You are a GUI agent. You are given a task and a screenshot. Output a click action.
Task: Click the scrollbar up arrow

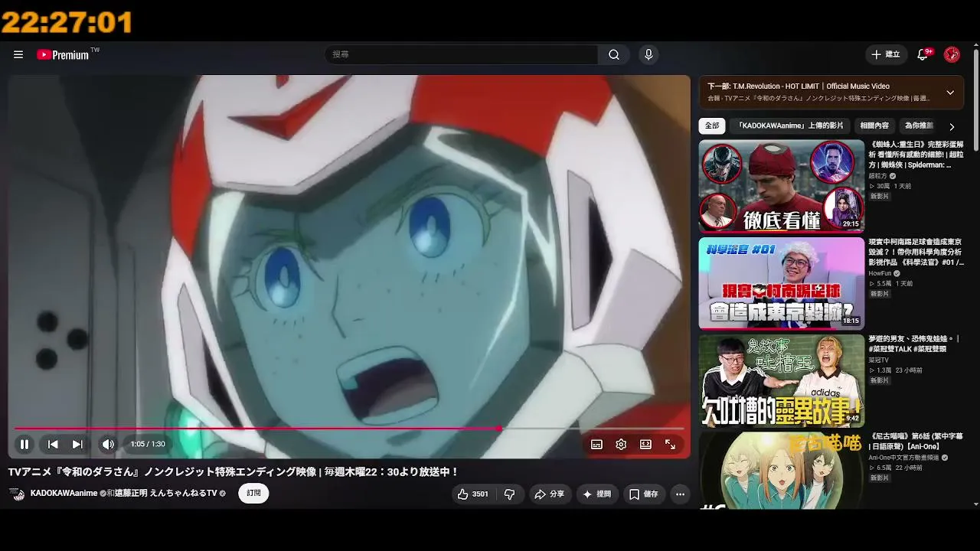[976, 44]
